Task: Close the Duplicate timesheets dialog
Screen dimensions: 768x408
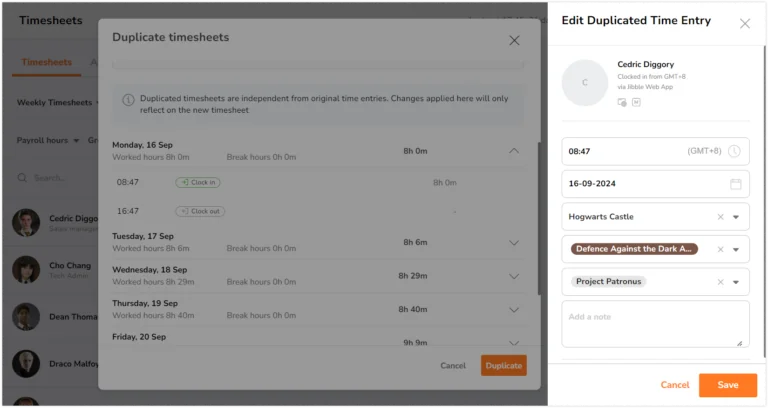Action: [x=514, y=40]
